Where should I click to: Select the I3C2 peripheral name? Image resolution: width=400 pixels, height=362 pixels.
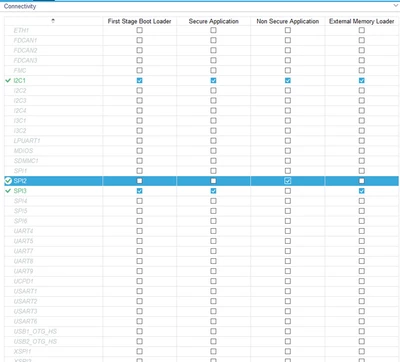[x=20, y=131]
